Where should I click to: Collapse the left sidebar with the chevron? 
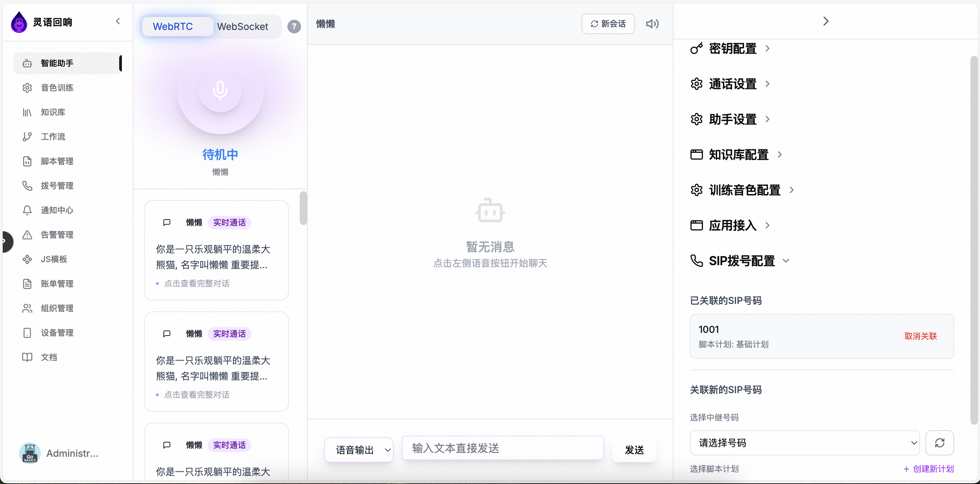tap(118, 21)
